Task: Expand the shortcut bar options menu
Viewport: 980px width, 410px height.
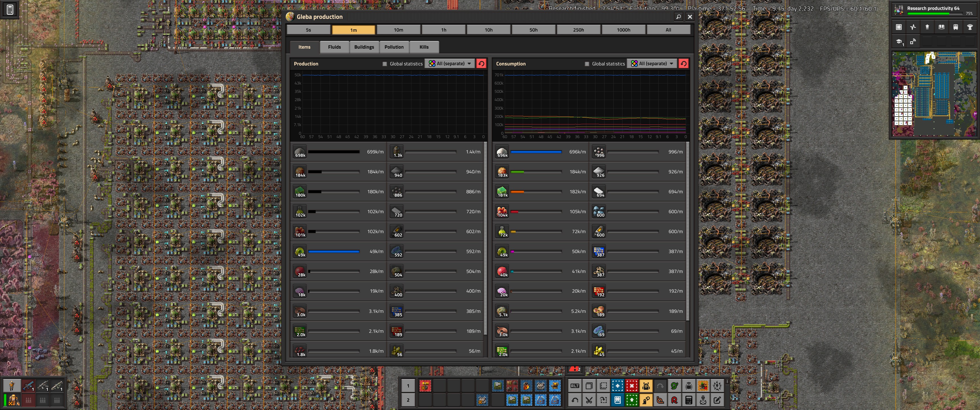Action: (727, 382)
